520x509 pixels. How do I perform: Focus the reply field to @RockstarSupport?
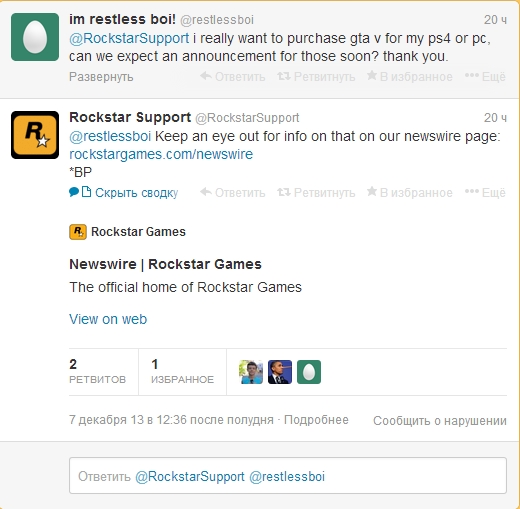[x=288, y=476]
